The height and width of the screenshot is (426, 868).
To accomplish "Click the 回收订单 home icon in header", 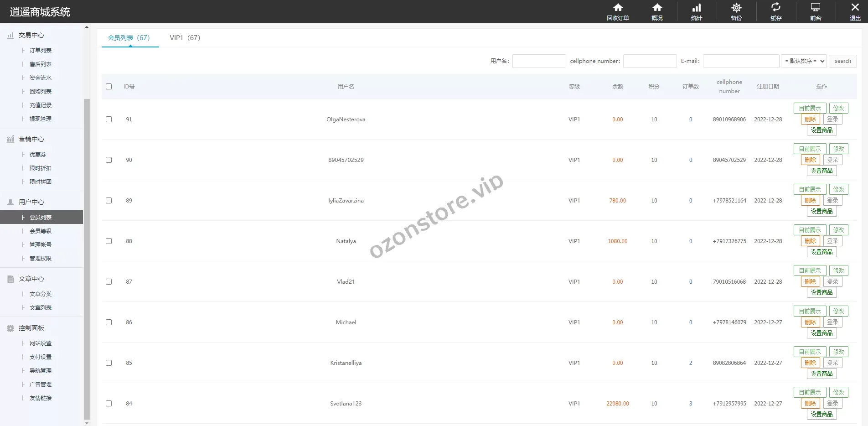I will (x=618, y=8).
